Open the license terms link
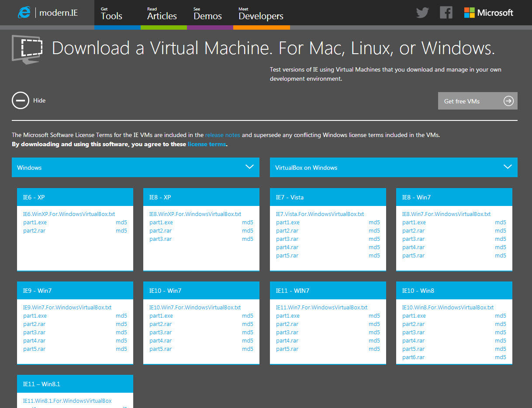The height and width of the screenshot is (408, 532). tap(207, 144)
